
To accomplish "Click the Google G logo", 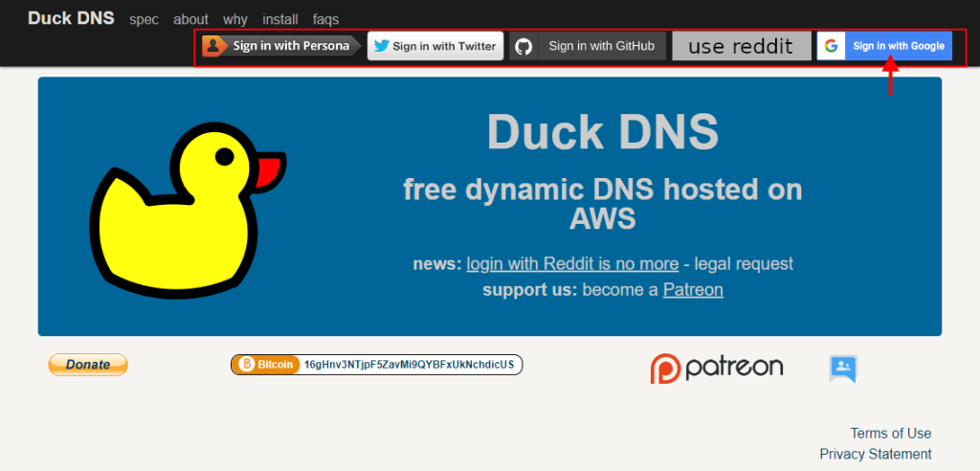I will 831,46.
